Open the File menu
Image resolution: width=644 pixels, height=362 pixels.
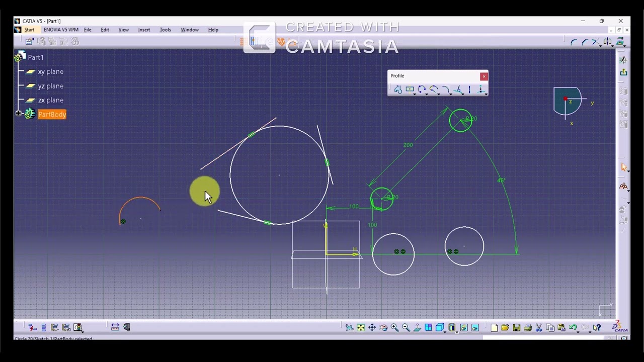tap(88, 30)
